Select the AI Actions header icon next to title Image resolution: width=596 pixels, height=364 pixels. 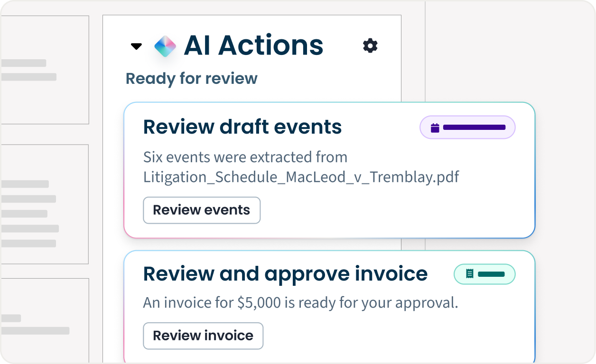(164, 45)
